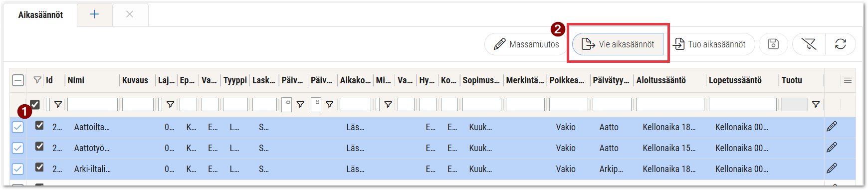The height and width of the screenshot is (190, 868).
Task: Sort by the Tyyppi column header
Action: [235, 80]
